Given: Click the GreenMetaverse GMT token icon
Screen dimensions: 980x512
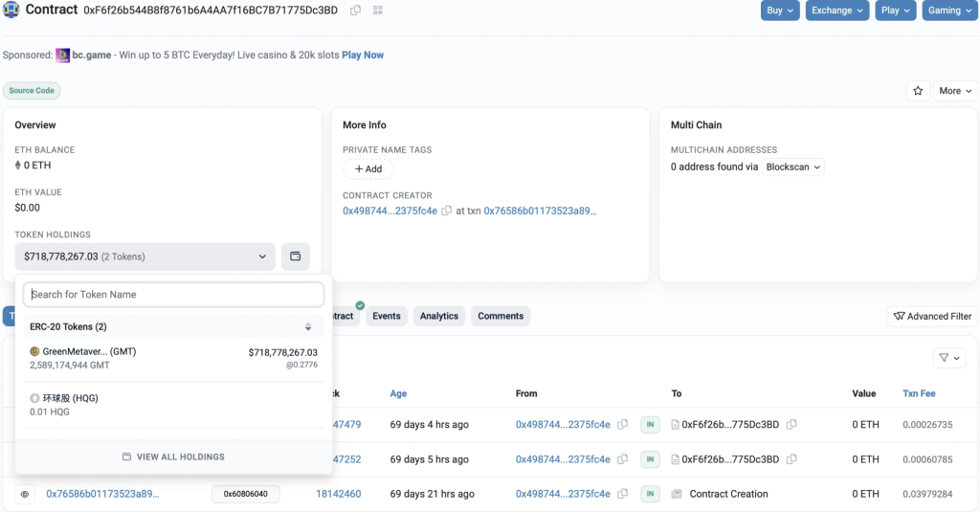Looking at the screenshot, I should click(x=34, y=351).
